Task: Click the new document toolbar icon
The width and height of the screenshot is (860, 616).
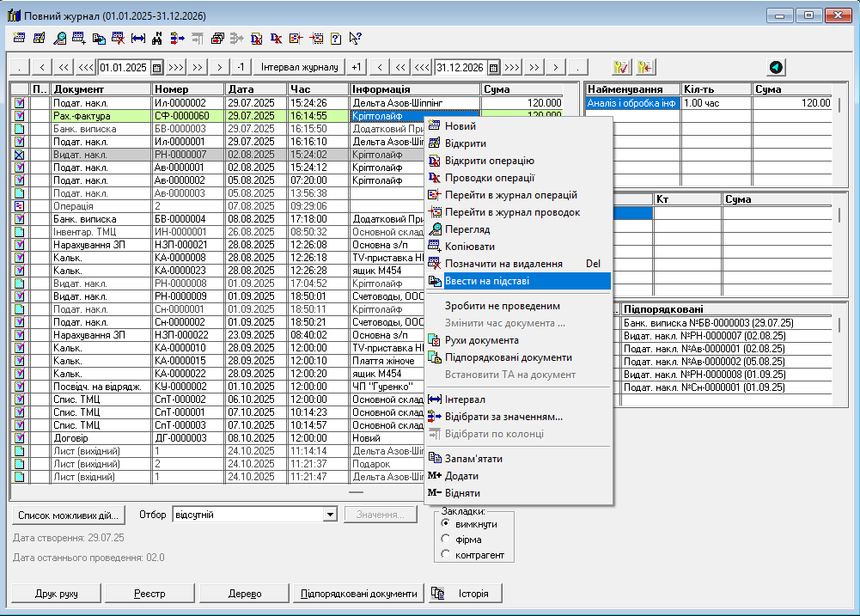Action: pyautogui.click(x=20, y=38)
